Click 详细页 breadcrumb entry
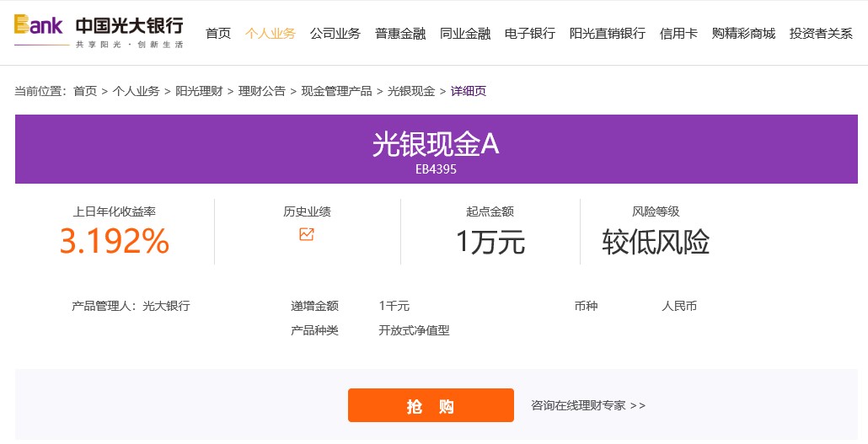The height and width of the screenshot is (444, 868). coord(469,91)
